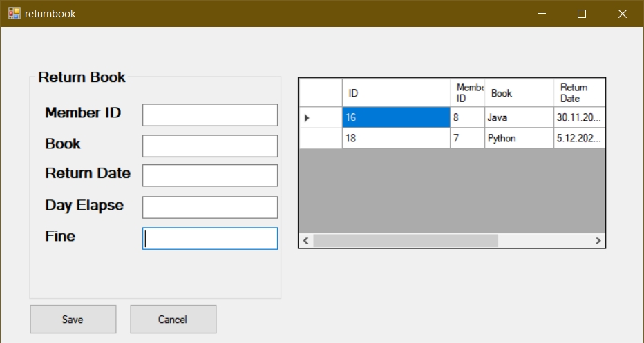Maximize the returnbook window
The image size is (644, 343).
point(581,13)
